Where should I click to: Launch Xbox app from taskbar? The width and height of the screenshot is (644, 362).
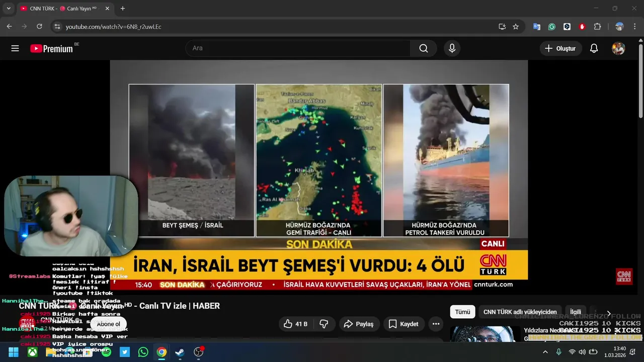pyautogui.click(x=32, y=352)
